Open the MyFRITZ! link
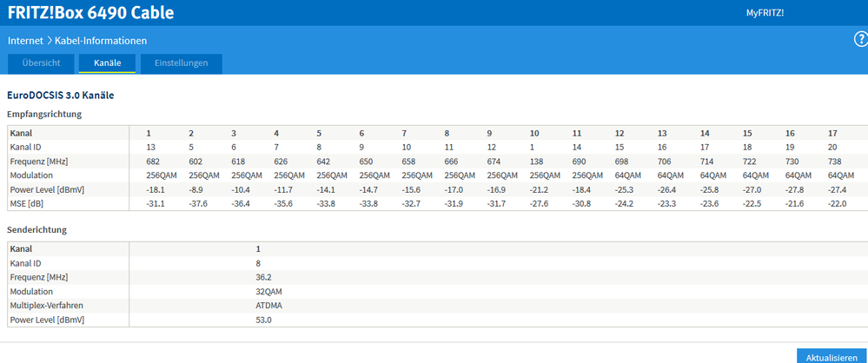Viewport: 868px width, 363px height. click(765, 13)
